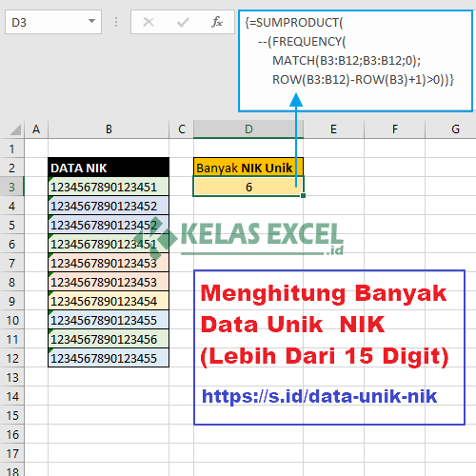Select column D header
The height and width of the screenshot is (476, 476).
pos(248,129)
